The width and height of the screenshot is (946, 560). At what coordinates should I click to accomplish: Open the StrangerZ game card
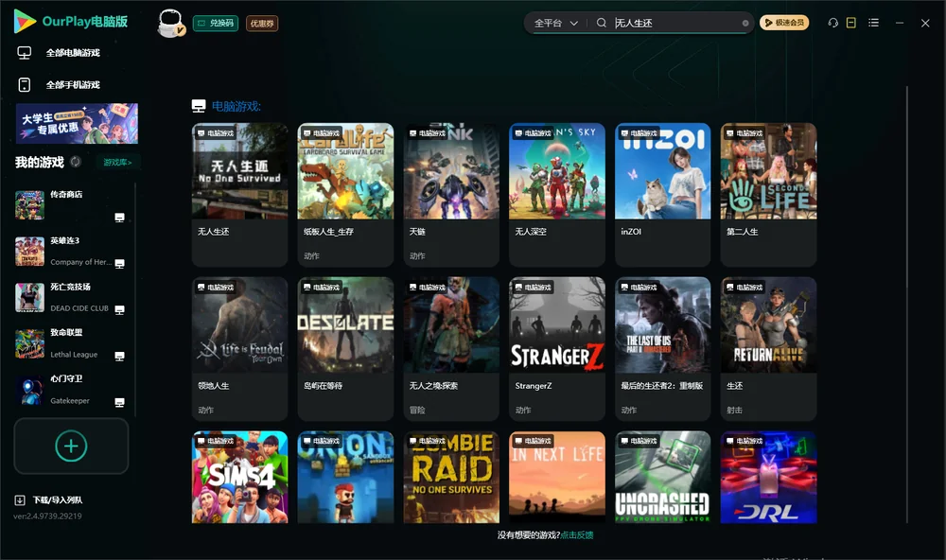(x=557, y=348)
